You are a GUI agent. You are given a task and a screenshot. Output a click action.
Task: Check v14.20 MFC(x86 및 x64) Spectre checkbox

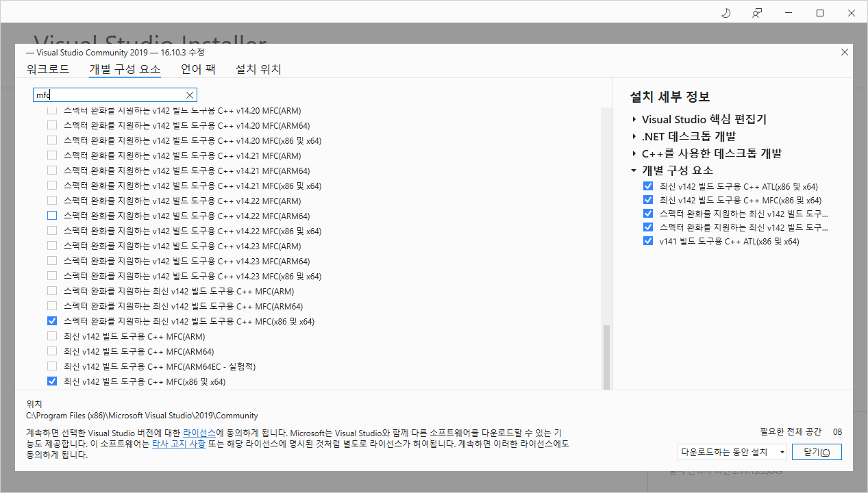pos(52,140)
